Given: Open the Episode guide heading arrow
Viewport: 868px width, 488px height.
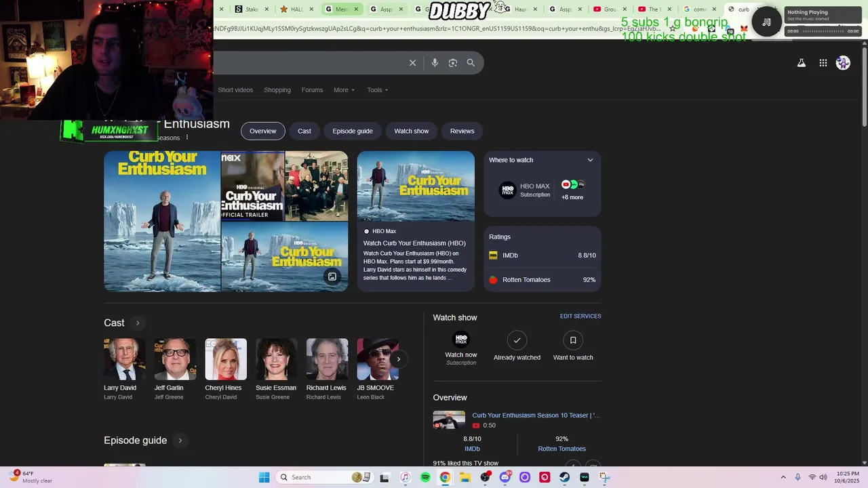Looking at the screenshot, I should point(180,441).
